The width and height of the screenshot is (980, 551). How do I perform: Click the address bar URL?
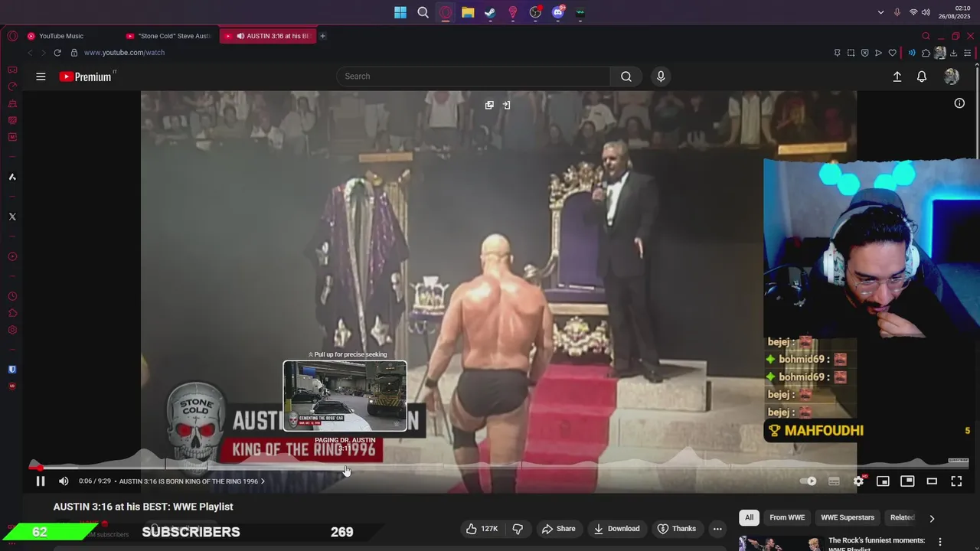(124, 53)
